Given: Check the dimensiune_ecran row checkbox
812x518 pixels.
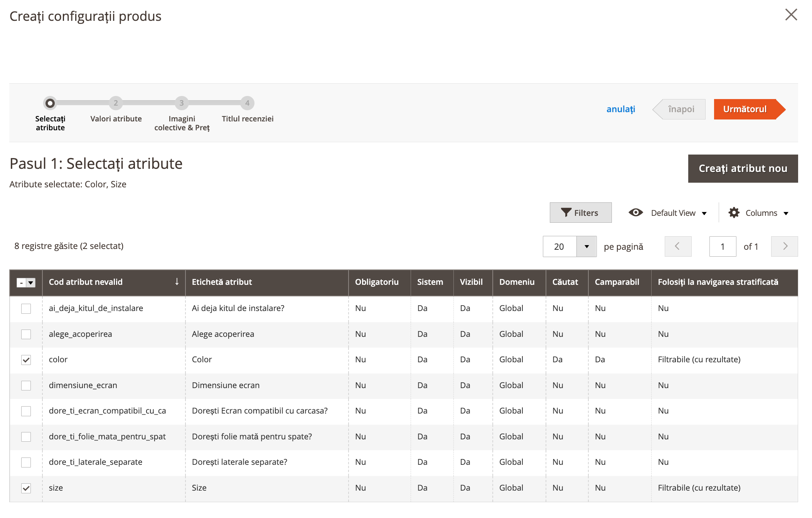Looking at the screenshot, I should (26, 385).
